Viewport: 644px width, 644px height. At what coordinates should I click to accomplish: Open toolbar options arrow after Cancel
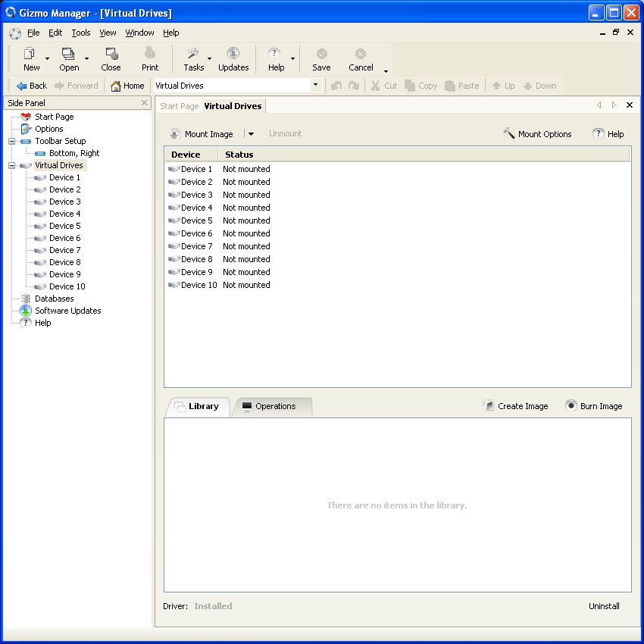[386, 71]
